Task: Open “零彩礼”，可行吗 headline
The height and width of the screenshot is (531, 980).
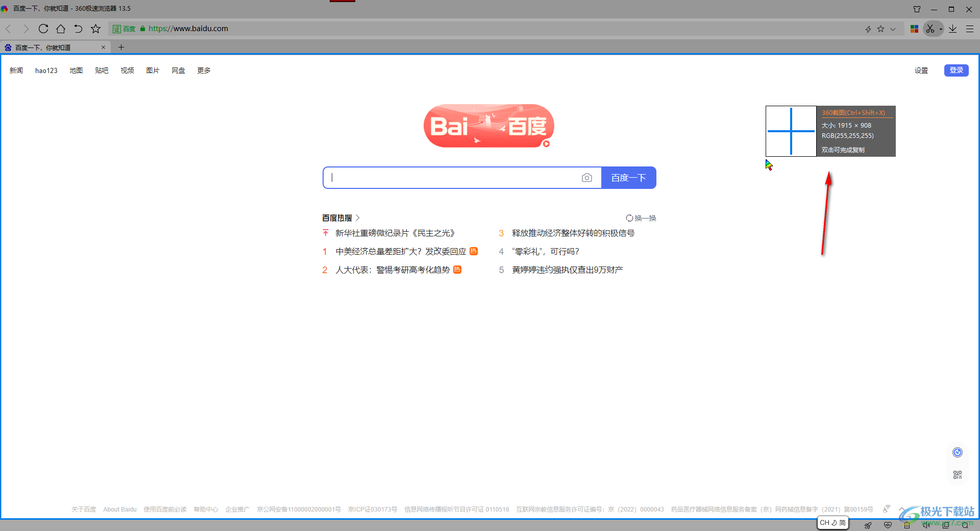Action: pos(546,252)
